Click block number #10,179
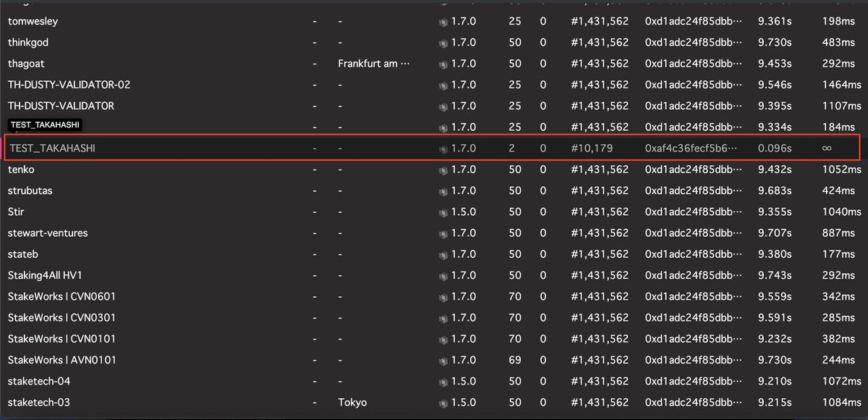The image size is (868, 420). [591, 148]
